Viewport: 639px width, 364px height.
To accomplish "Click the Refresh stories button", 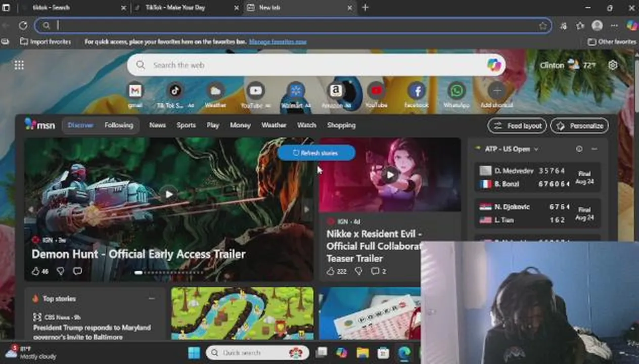I will click(x=316, y=153).
